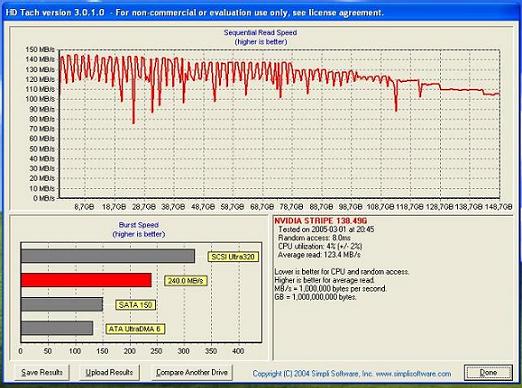The width and height of the screenshot is (522, 388).
Task: Click the 240.0 MB/s value label
Action: coord(185,281)
